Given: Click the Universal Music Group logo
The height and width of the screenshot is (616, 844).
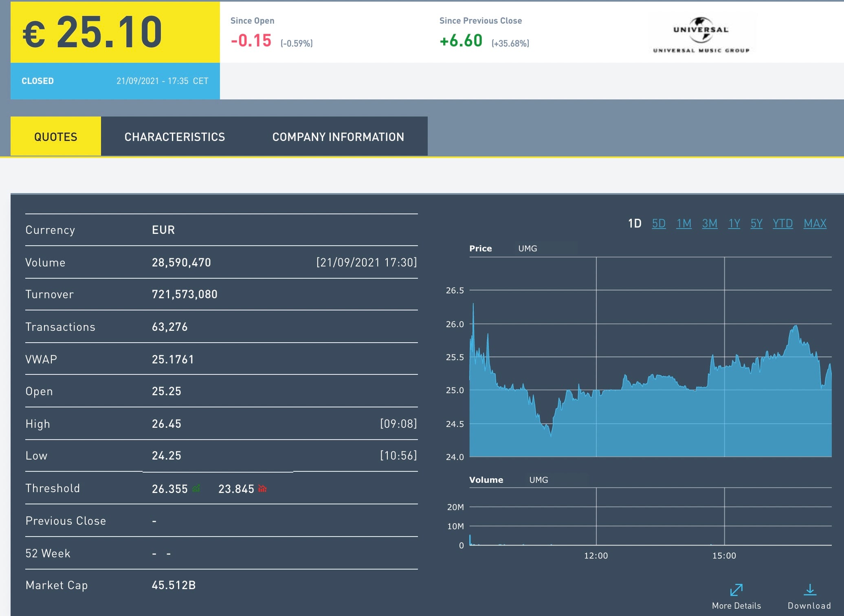Looking at the screenshot, I should [x=701, y=35].
